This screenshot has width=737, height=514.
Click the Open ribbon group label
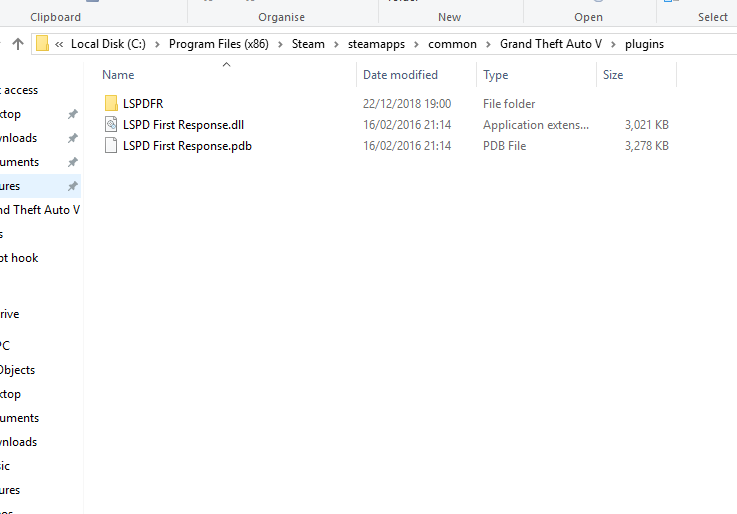pos(588,17)
